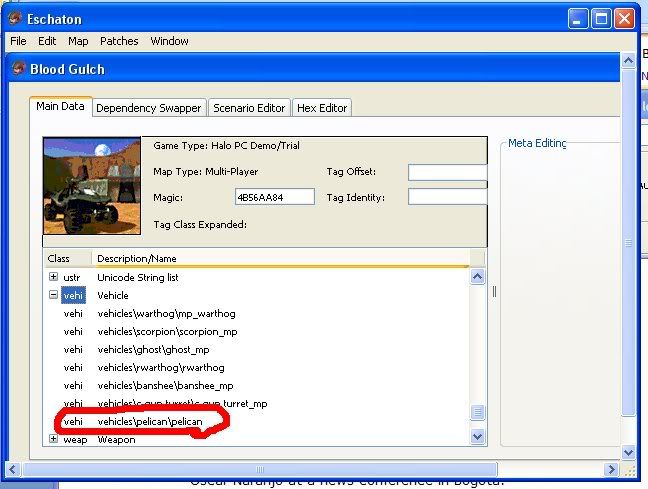Click the splitter grip beside Meta Editing

[x=494, y=292]
